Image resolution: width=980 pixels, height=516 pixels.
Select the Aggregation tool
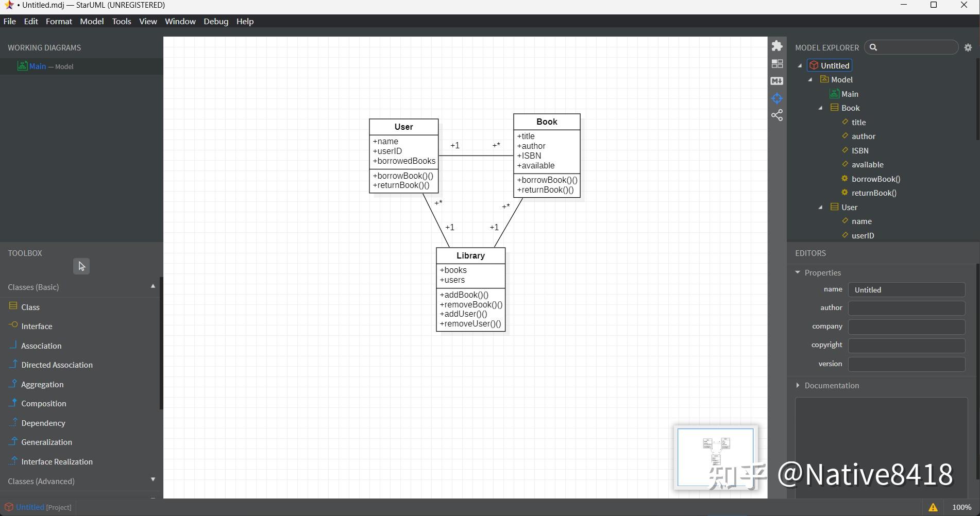(42, 384)
